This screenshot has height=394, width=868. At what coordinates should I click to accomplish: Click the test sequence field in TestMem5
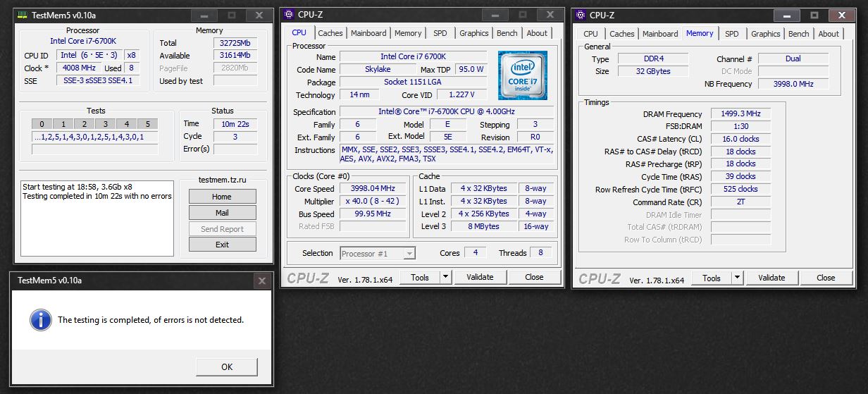pyautogui.click(x=95, y=137)
